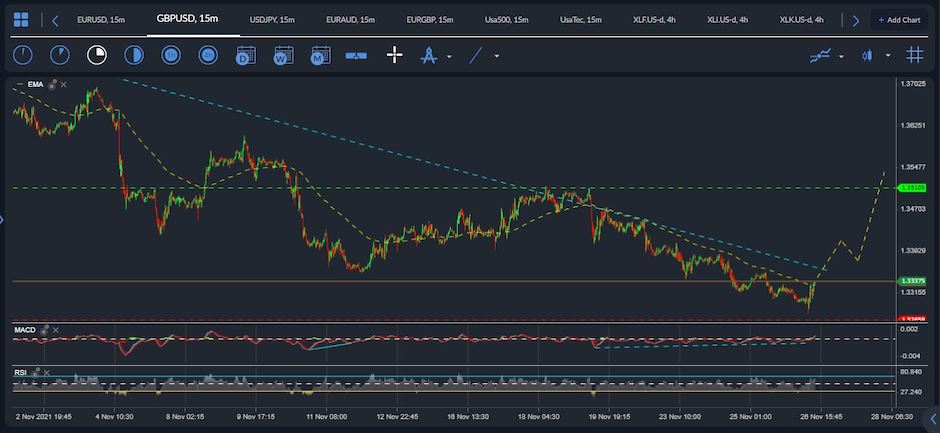The image size is (940, 433).
Task: Expand the left side panel arrow
Action: pyautogui.click(x=2, y=220)
